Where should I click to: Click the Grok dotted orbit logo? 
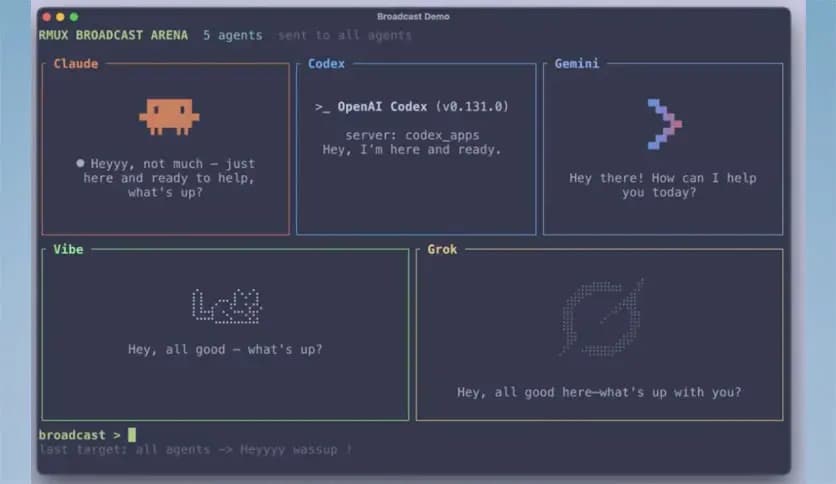pyautogui.click(x=601, y=317)
